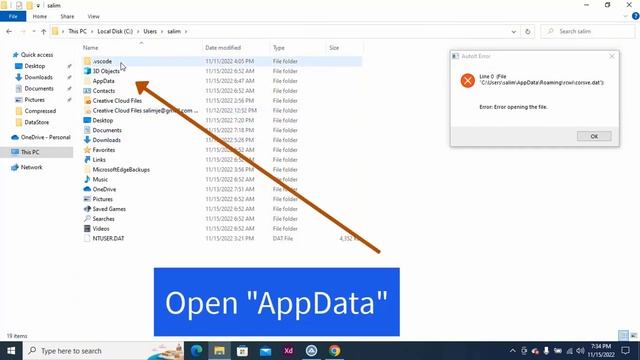The image size is (640, 360).
Task: Open the Share ribbon tab
Action: click(67, 16)
